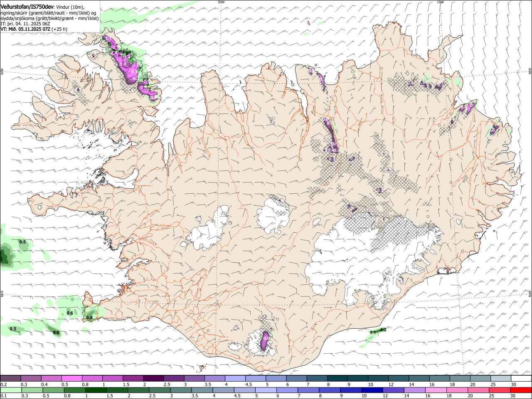Click the 4.5 label under upper legend bar
The image size is (532, 399).
click(x=249, y=384)
